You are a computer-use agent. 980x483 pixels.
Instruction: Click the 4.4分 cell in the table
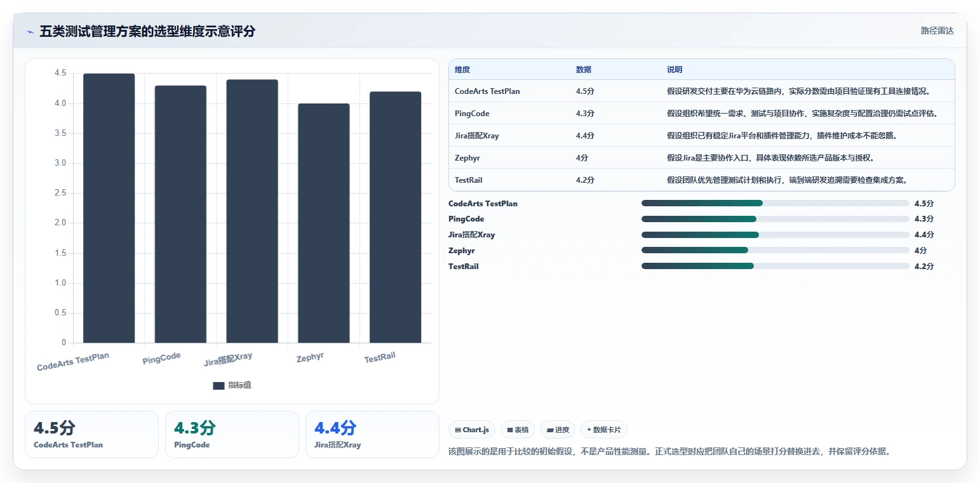(585, 136)
